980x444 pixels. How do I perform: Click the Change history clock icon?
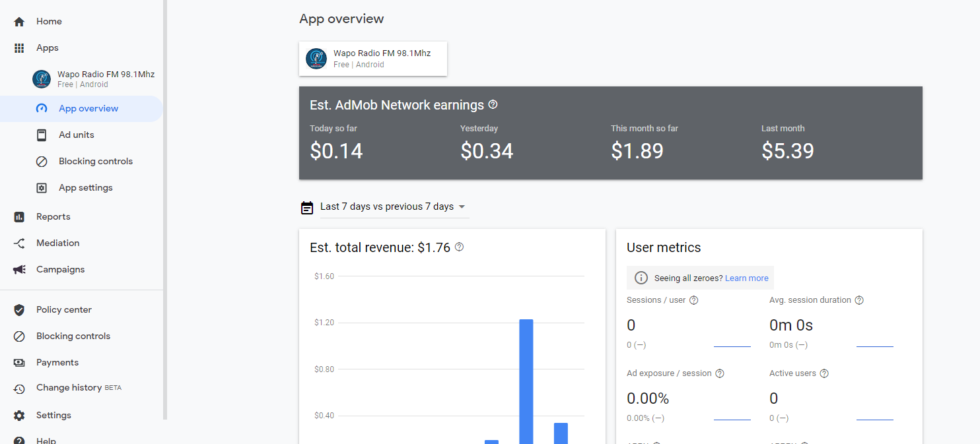(19, 389)
